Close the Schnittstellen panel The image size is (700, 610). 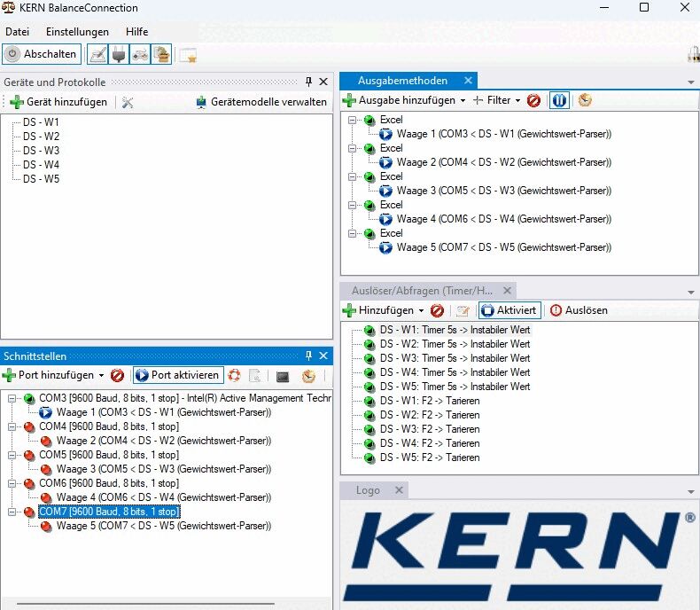pos(323,356)
